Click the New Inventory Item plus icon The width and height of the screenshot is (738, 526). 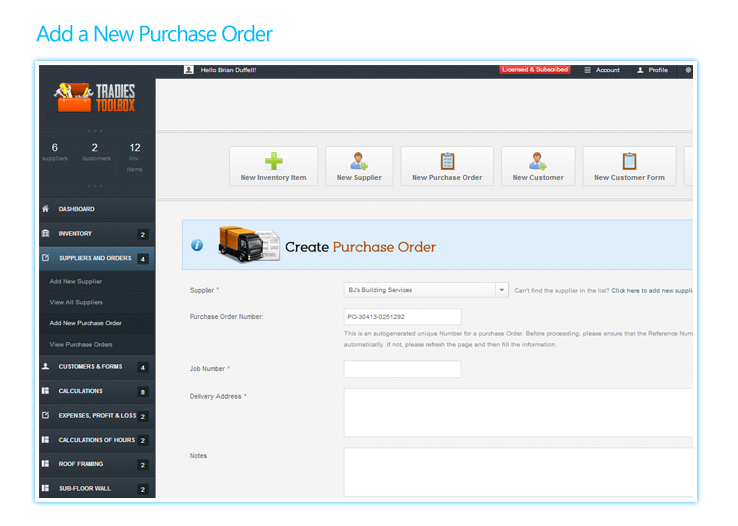click(273, 161)
